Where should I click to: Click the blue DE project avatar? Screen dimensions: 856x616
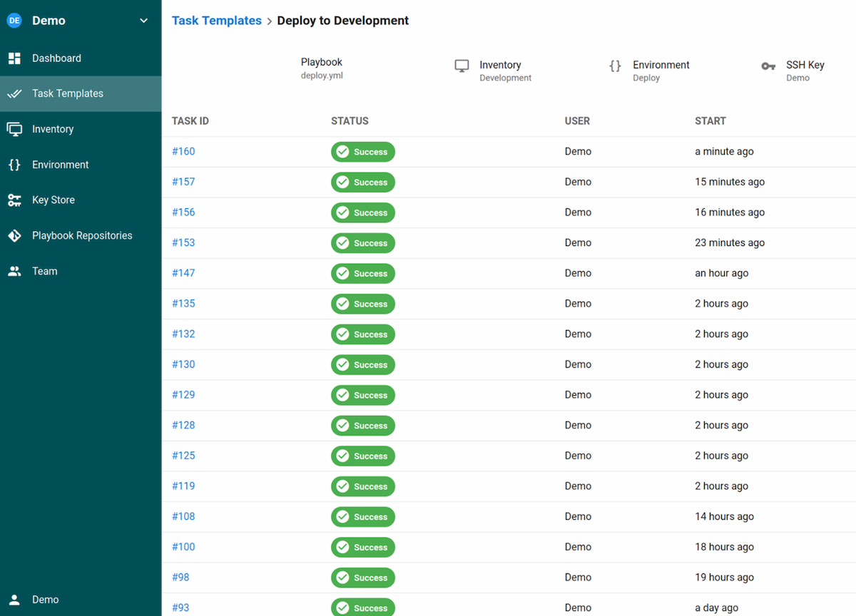coord(14,21)
